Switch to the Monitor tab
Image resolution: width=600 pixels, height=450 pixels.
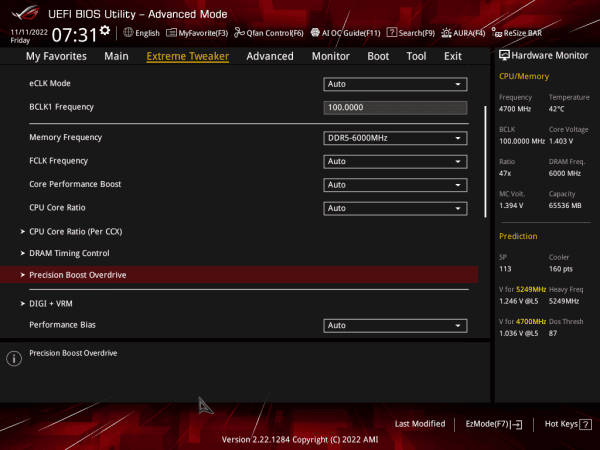tap(330, 56)
